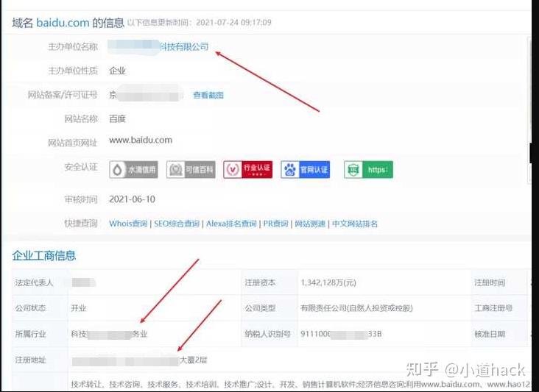Click the blue 官网认证 badge
Image resolution: width=539 pixels, height=392 pixels.
[x=306, y=170]
